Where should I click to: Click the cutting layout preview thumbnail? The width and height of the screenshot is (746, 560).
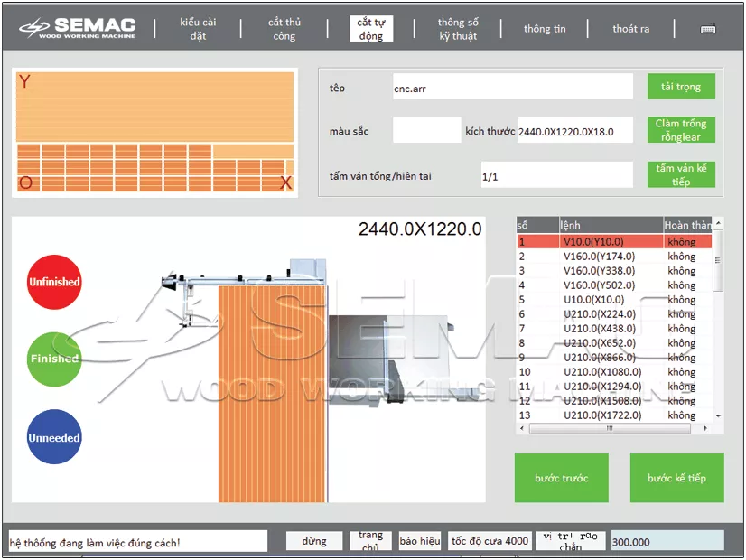click(x=154, y=133)
